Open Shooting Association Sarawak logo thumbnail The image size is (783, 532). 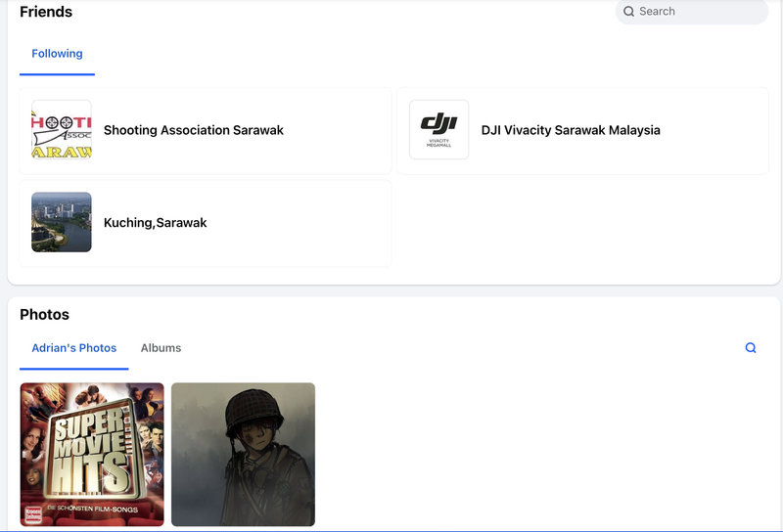coord(62,130)
